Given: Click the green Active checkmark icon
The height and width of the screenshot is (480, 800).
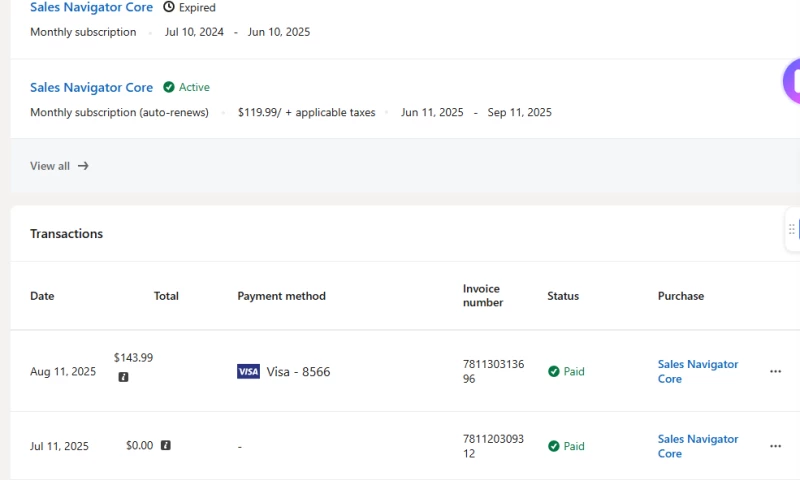Looking at the screenshot, I should (x=169, y=87).
